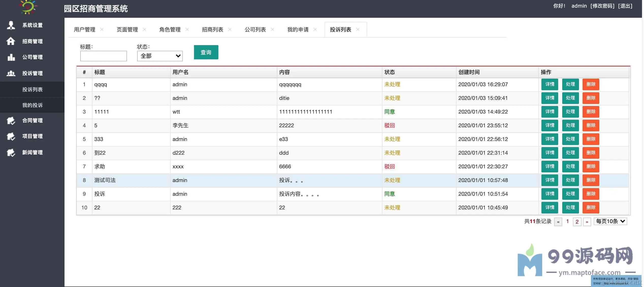Image resolution: width=644 pixels, height=287 pixels.
Task: Go to page 2 of records
Action: [577, 222]
